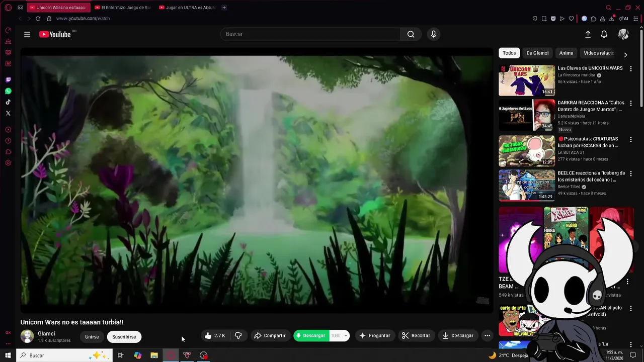This screenshot has height=362, width=644.
Task: Click the Suscribirse button
Action: (x=124, y=337)
